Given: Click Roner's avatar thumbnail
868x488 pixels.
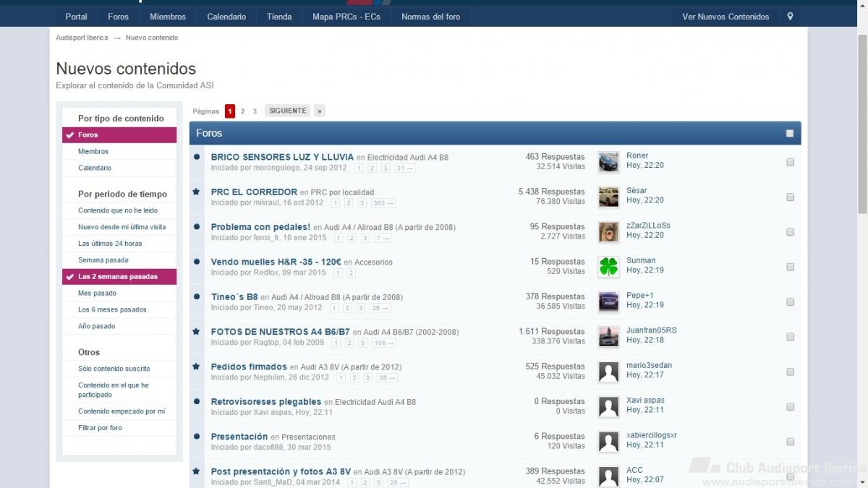Looking at the screenshot, I should (x=608, y=162).
